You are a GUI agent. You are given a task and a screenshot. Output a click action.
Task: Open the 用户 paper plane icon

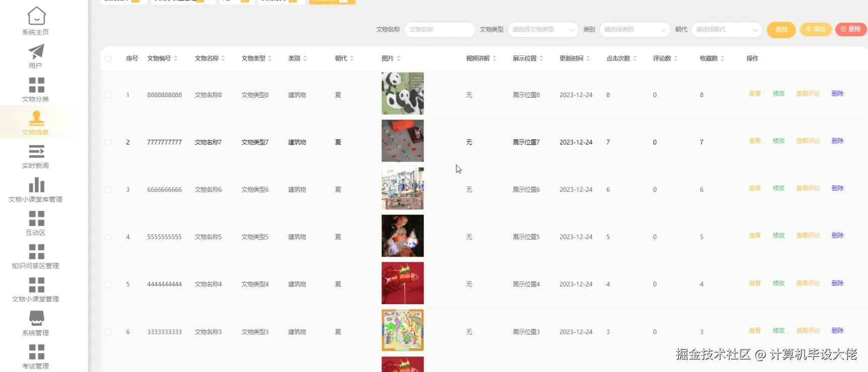(x=36, y=51)
